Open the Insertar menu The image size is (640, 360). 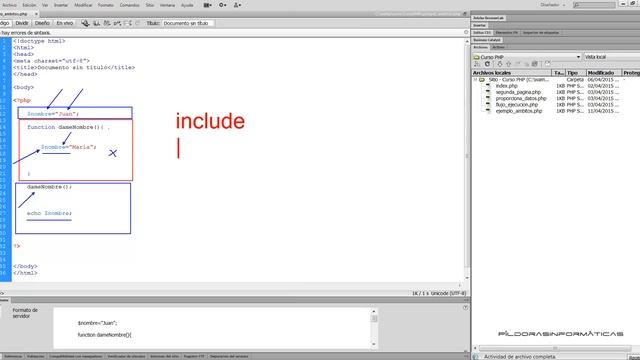(61, 5)
